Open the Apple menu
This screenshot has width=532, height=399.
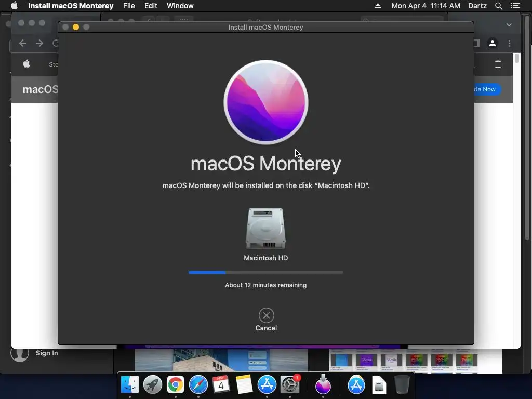14,6
